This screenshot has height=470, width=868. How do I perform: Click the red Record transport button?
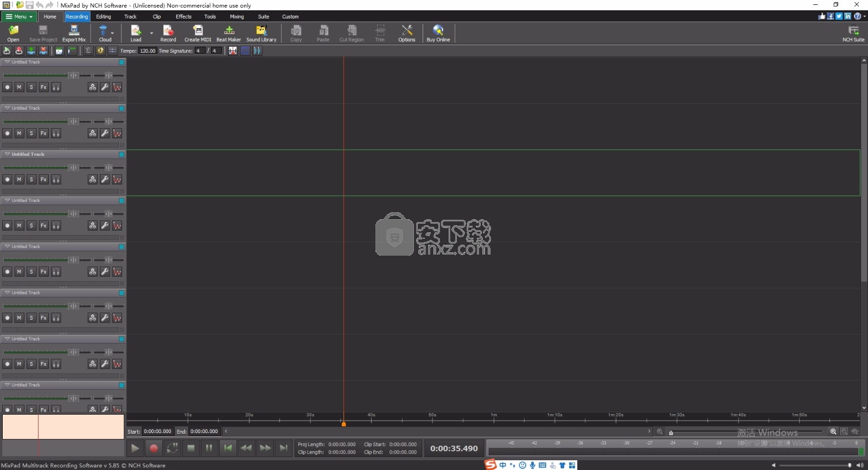pos(154,448)
